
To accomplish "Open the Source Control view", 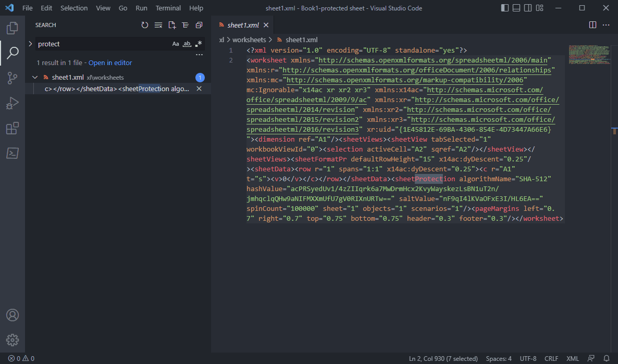I will [12, 78].
